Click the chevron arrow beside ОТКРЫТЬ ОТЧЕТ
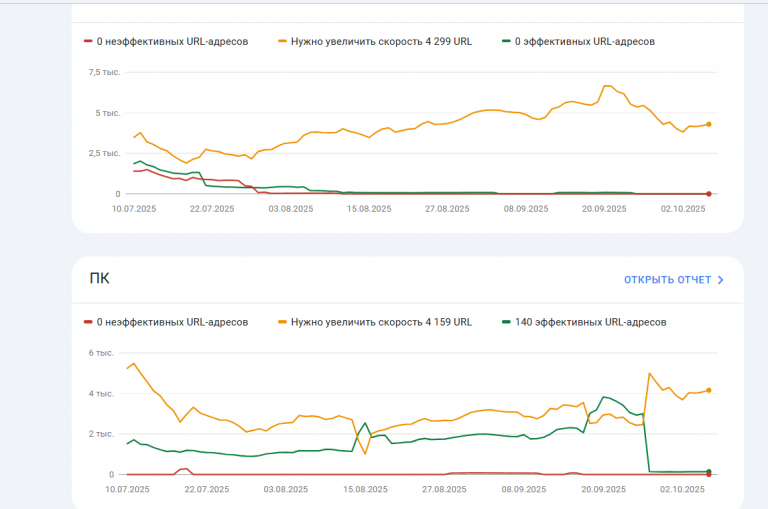Image resolution: width=768 pixels, height=509 pixels. coord(720,280)
